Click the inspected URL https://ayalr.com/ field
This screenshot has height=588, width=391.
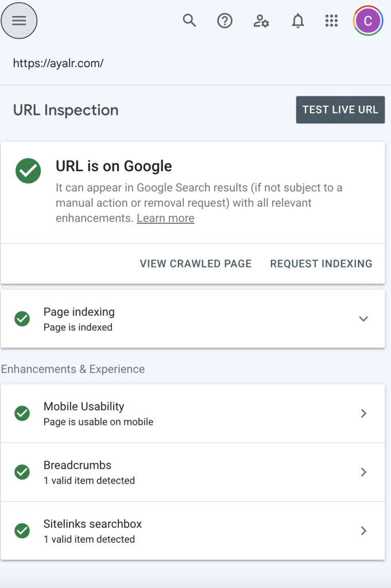[x=58, y=63]
